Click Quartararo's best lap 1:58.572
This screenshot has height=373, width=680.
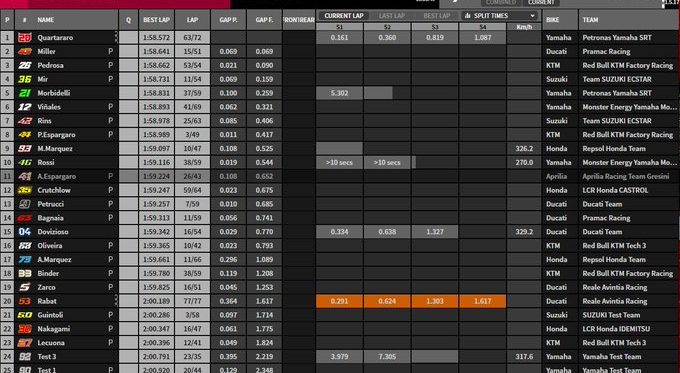tap(157, 37)
